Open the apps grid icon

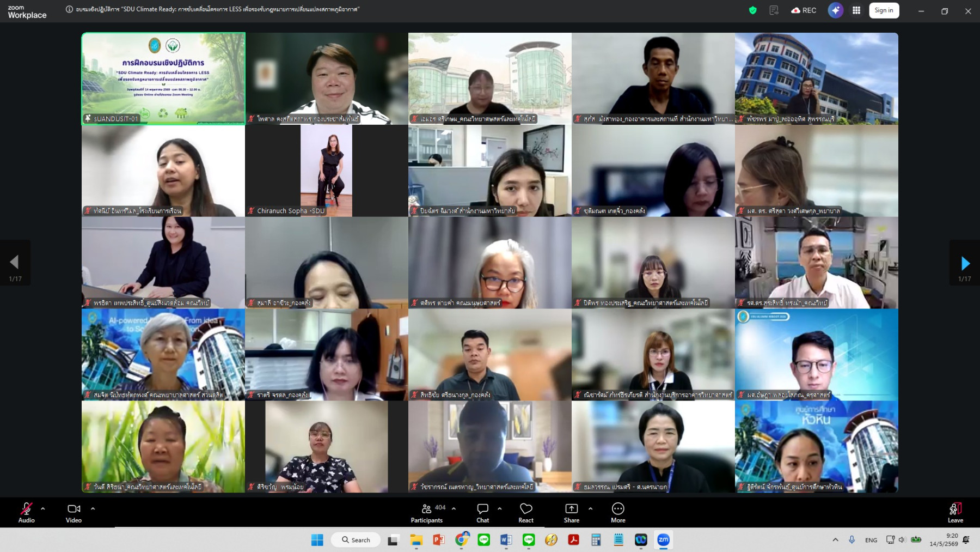point(856,10)
